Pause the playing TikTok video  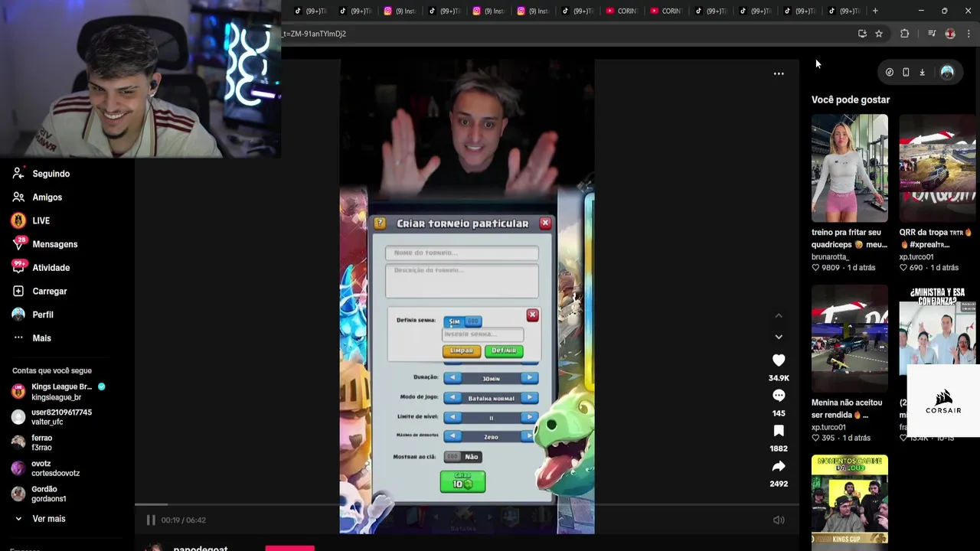point(151,520)
